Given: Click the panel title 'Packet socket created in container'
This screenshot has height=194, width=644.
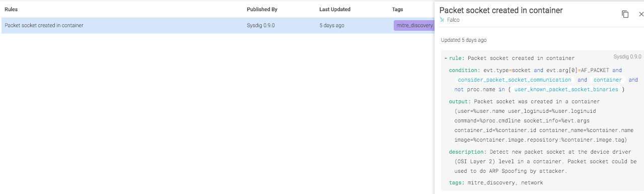Looking at the screenshot, I should coord(501,10).
